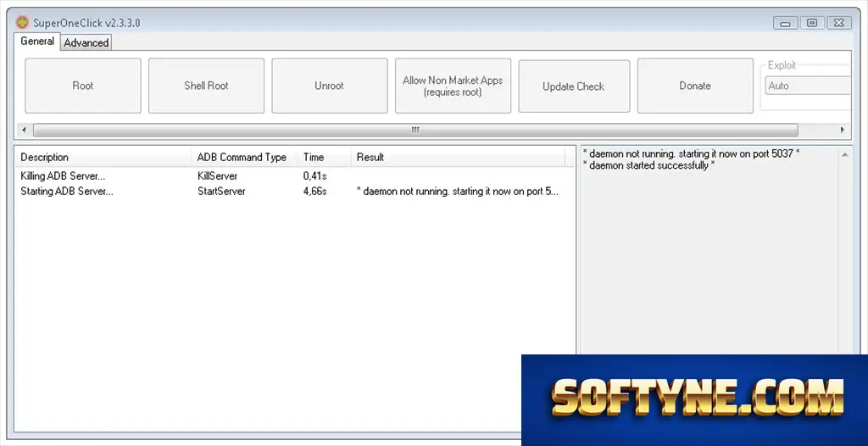This screenshot has width=868, height=446.
Task: Select the Starting ADB Server row
Action: tap(294, 192)
